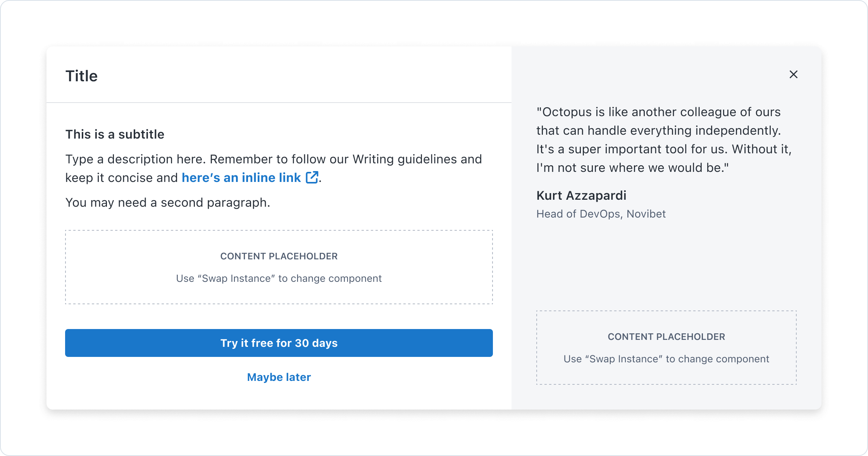Click the external link icon beside the inline link
868x456 pixels.
coord(311,177)
